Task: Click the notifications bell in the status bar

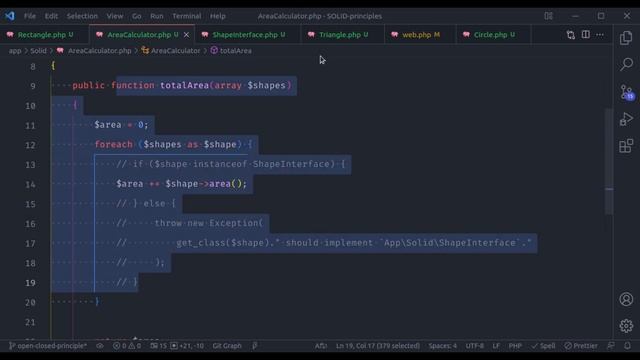Action: (x=627, y=346)
